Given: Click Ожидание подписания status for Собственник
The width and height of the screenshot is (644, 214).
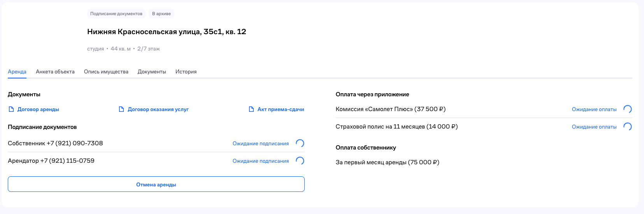Looking at the screenshot, I should (x=261, y=143).
